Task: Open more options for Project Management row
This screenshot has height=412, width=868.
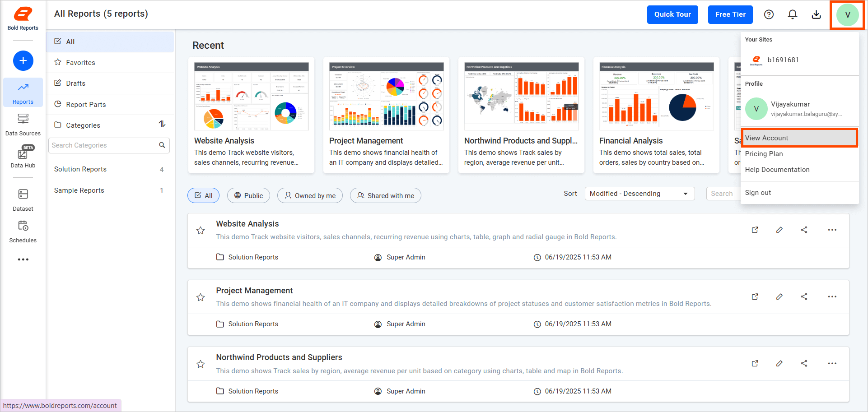Action: 832,296
